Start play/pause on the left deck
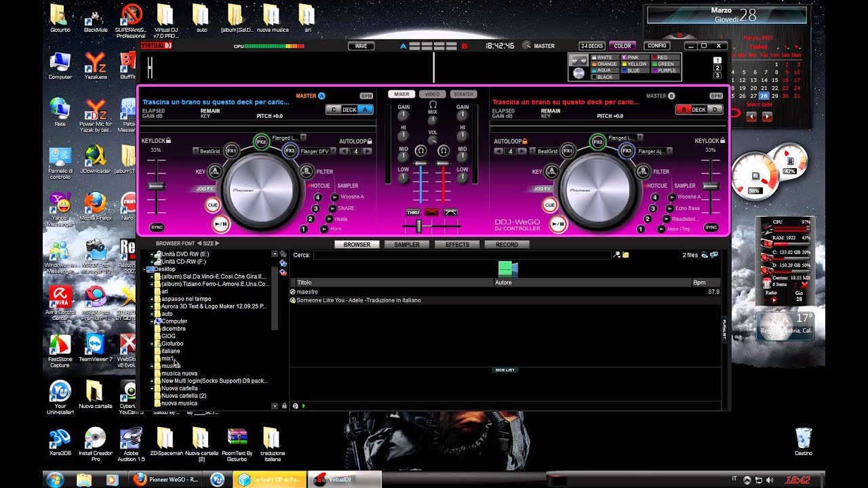Image resolution: width=868 pixels, height=488 pixels. pyautogui.click(x=220, y=224)
